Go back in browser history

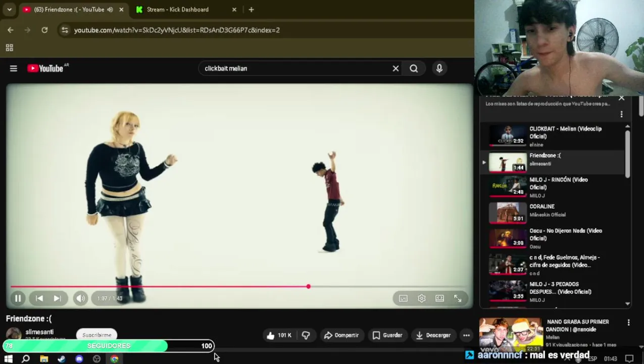[11, 30]
